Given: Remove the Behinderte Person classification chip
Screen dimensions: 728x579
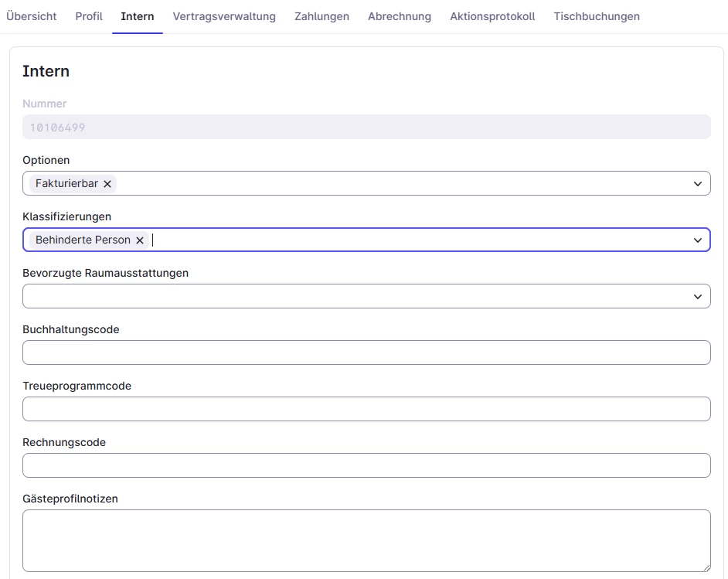Looking at the screenshot, I should pyautogui.click(x=140, y=240).
